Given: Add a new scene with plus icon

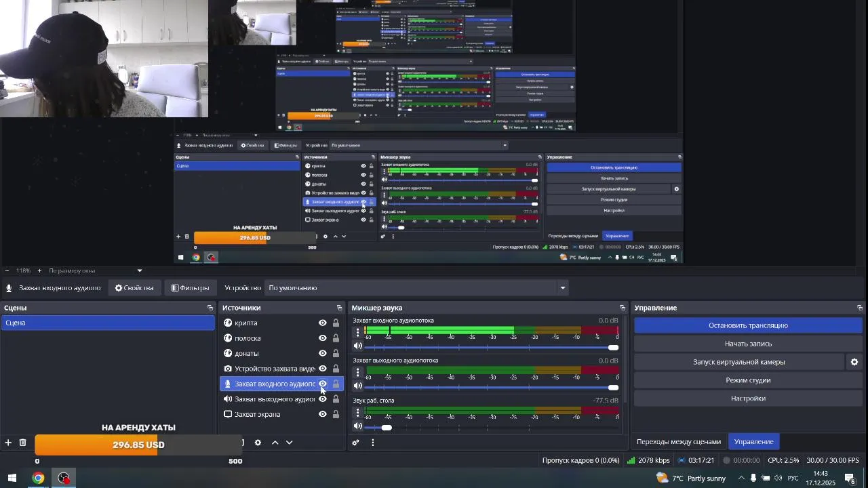Looking at the screenshot, I should coord(8,443).
